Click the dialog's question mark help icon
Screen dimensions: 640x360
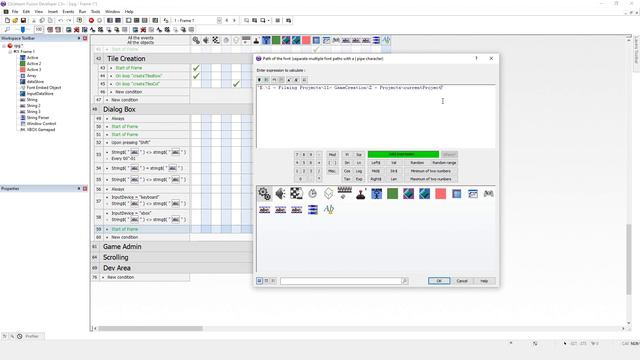pos(476,58)
